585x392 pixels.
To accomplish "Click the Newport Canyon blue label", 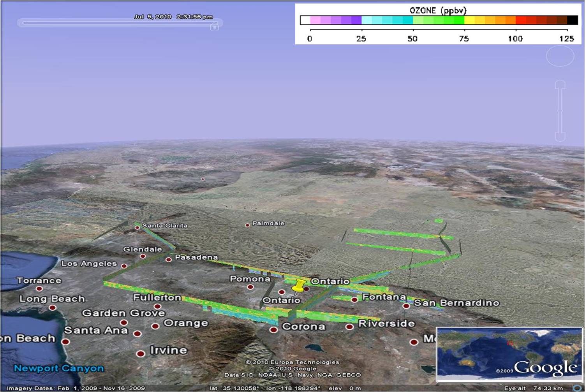I will tap(59, 368).
